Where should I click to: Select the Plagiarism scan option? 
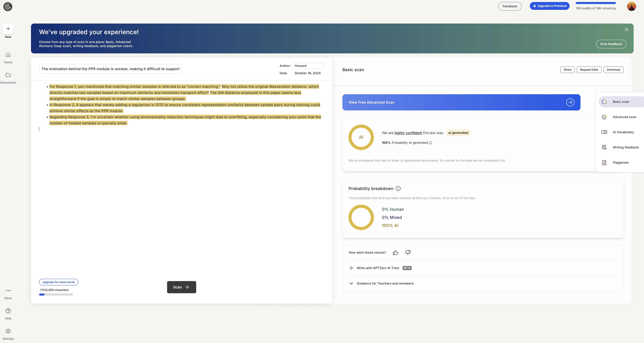coord(620,163)
